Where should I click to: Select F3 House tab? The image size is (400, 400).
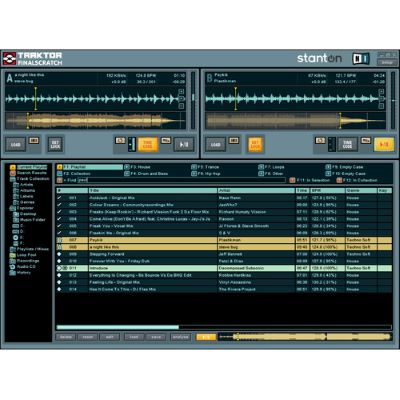click(x=137, y=167)
